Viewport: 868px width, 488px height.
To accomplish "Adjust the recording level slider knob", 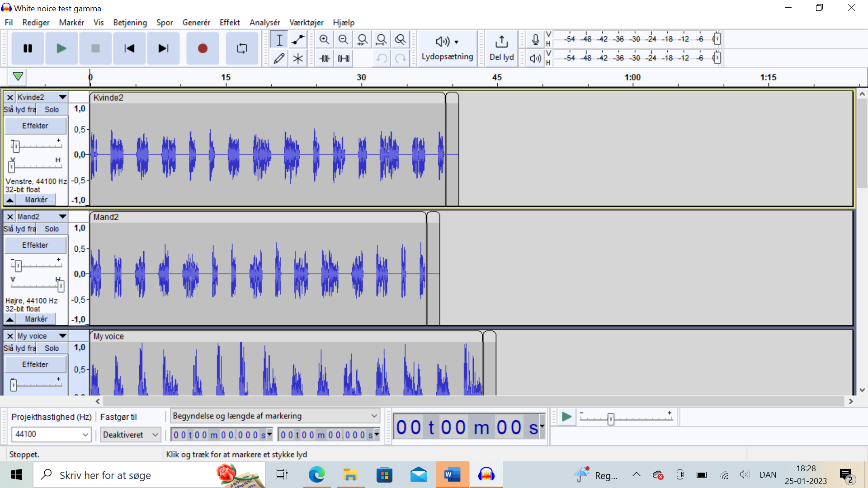I will click(x=717, y=39).
